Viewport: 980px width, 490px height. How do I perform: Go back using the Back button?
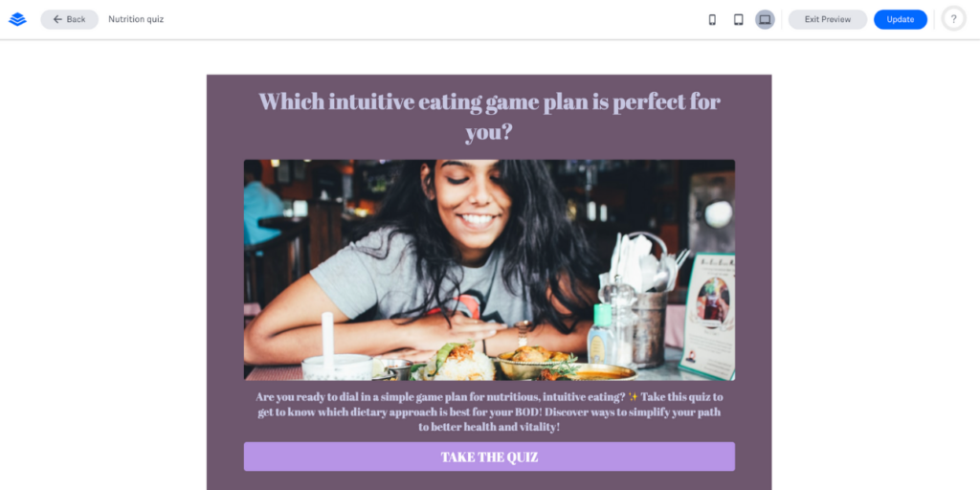[x=69, y=19]
